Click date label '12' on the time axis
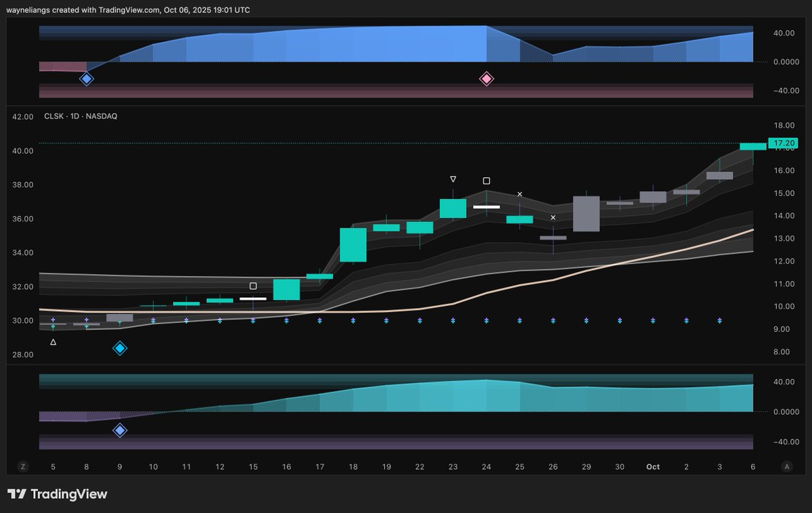This screenshot has height=513, width=812. (220, 467)
